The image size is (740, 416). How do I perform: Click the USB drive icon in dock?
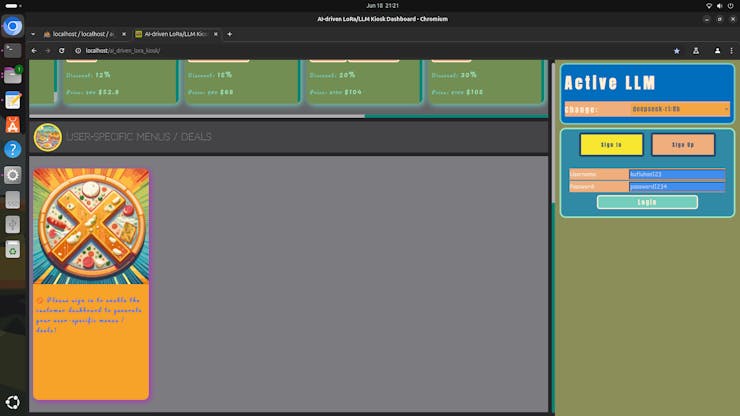pos(13,224)
